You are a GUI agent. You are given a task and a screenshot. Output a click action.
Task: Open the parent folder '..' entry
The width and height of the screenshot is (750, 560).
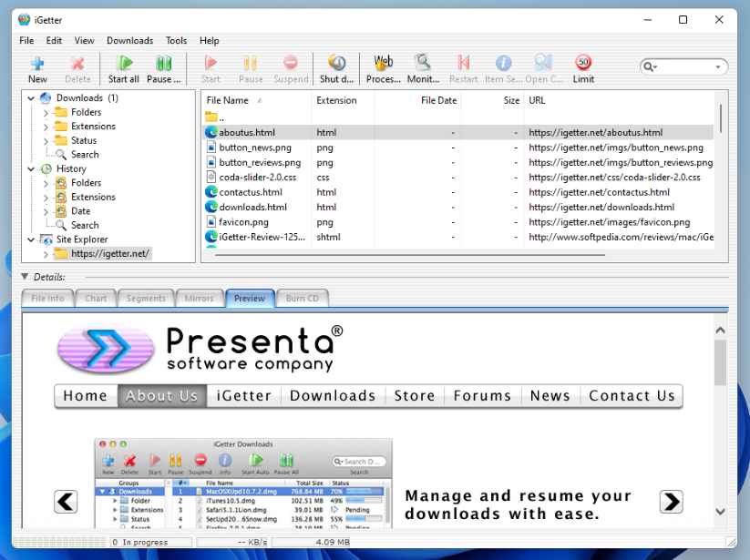215,117
